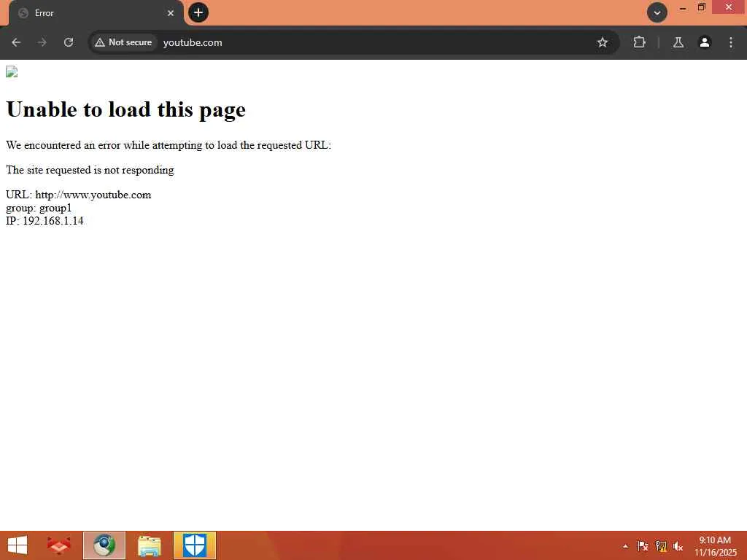Image resolution: width=747 pixels, height=560 pixels.
Task: Reload the youtube.com page
Action: 69,42
